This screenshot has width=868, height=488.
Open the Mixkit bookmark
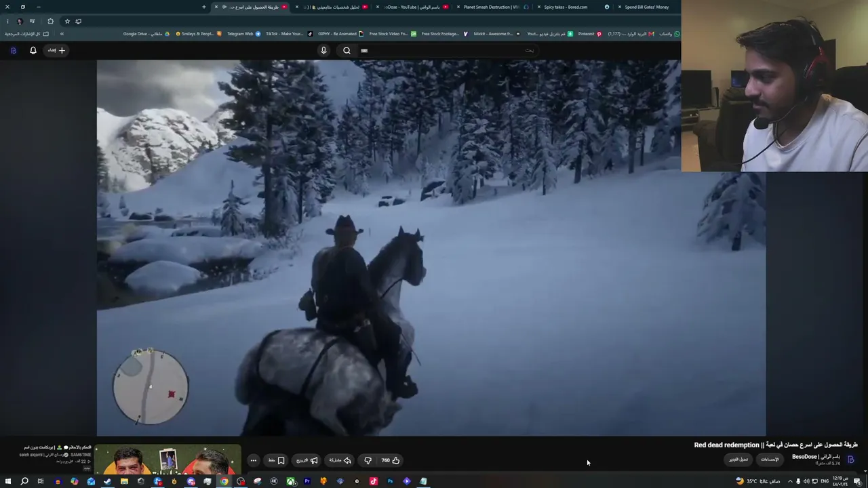497,33
